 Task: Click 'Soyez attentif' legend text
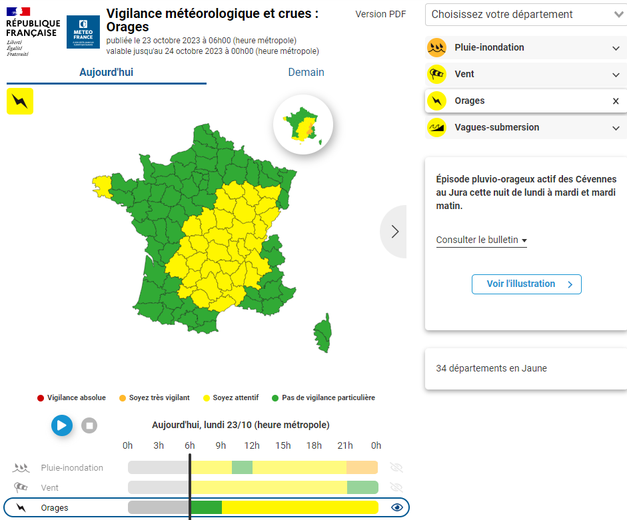tap(236, 398)
